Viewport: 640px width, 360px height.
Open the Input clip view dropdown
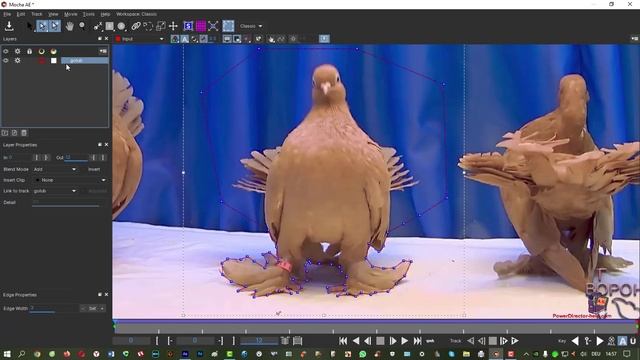(x=139, y=39)
